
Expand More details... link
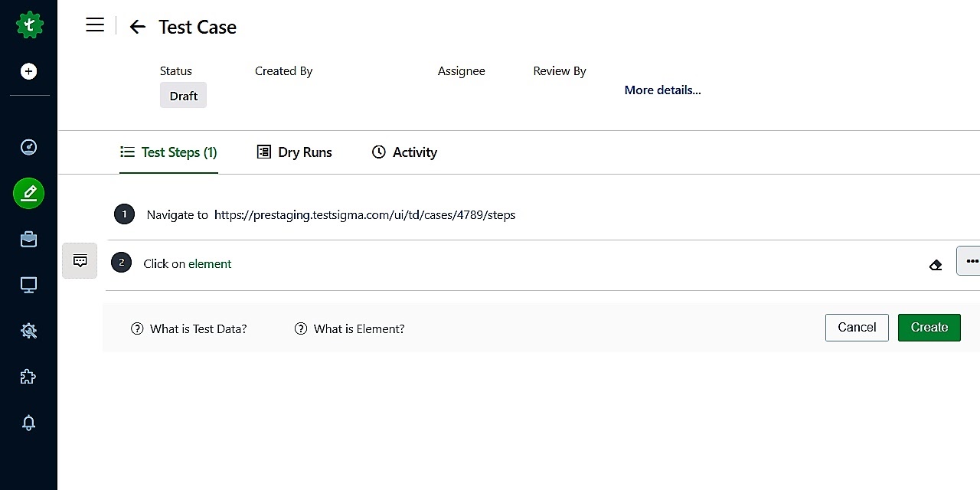tap(662, 90)
